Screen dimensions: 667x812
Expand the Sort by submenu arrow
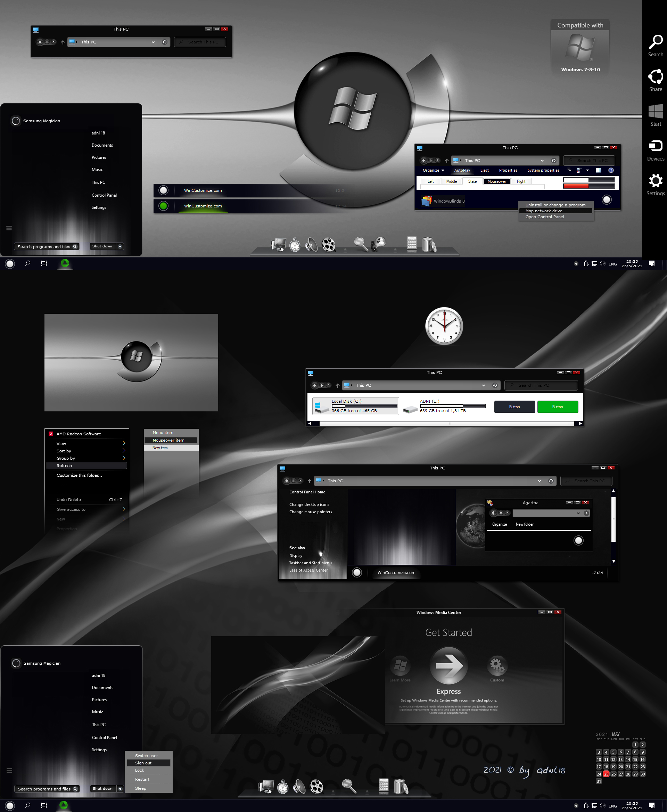point(124,450)
